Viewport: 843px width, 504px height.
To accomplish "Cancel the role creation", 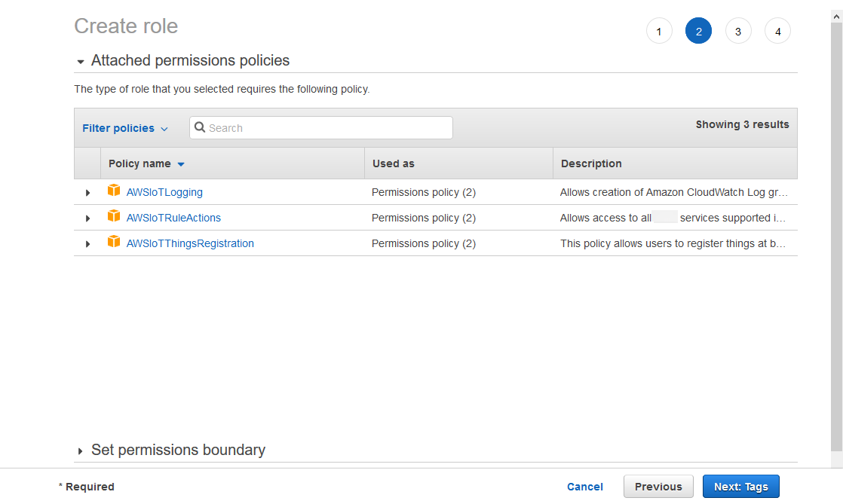I will [x=584, y=487].
